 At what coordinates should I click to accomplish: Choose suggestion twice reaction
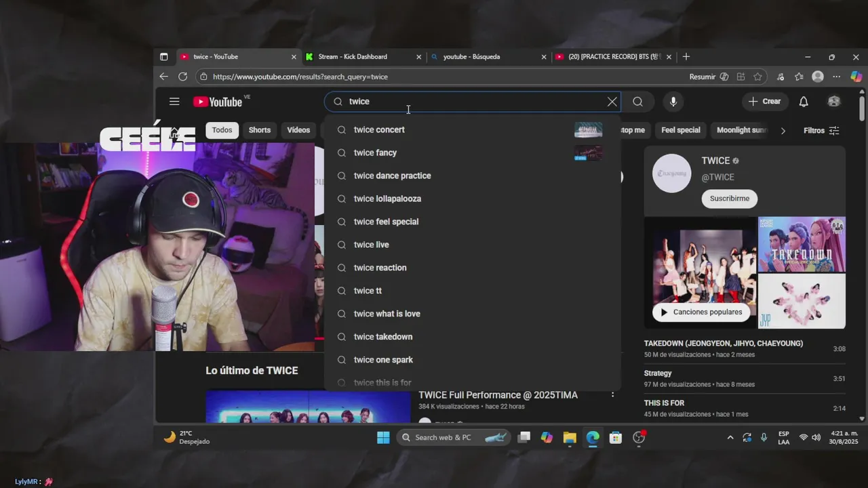coord(472,268)
